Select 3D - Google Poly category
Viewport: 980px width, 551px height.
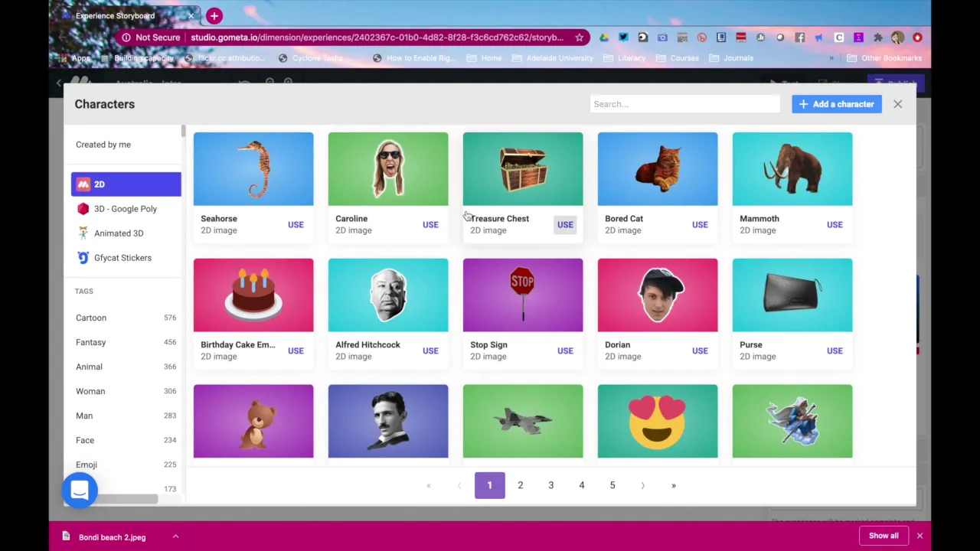coord(126,209)
